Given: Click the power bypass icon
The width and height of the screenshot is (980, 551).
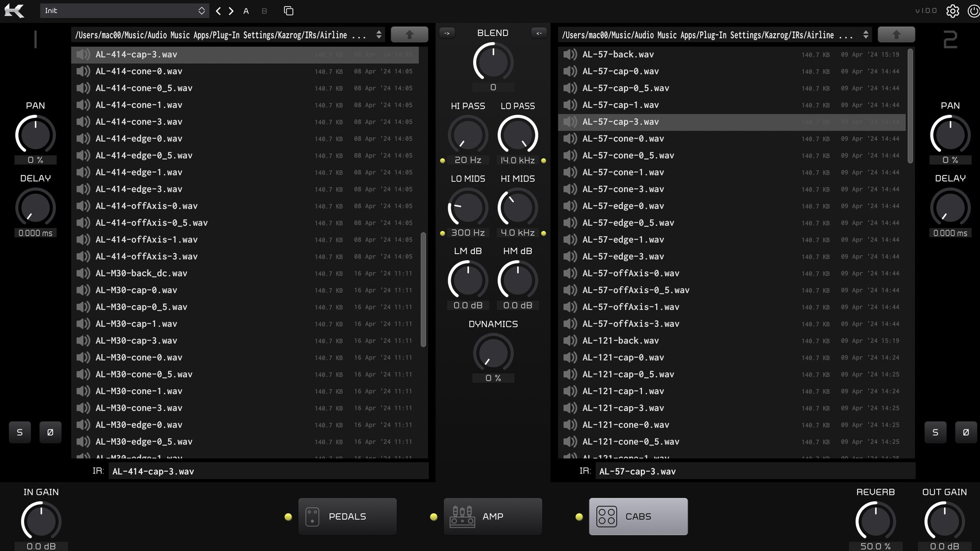Looking at the screenshot, I should 973,11.
